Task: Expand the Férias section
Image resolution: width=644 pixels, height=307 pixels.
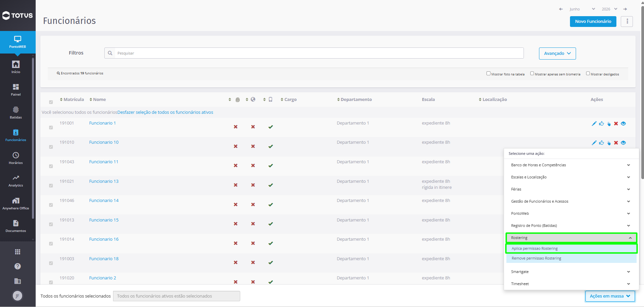Action: coord(571,189)
